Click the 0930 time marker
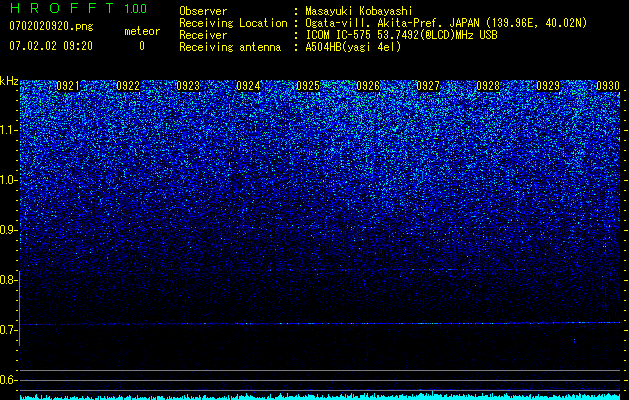The width and height of the screenshot is (629, 400). [608, 86]
